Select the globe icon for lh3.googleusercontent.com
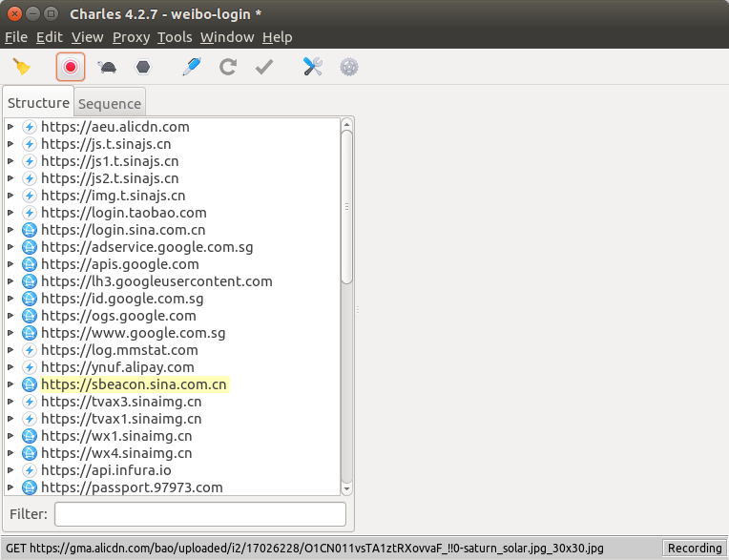 (30, 281)
